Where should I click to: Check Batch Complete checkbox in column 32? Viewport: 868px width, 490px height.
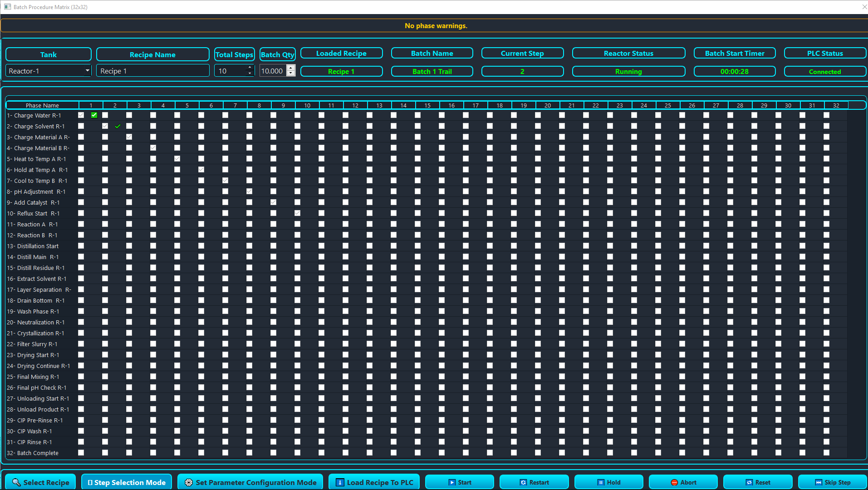[826, 453]
